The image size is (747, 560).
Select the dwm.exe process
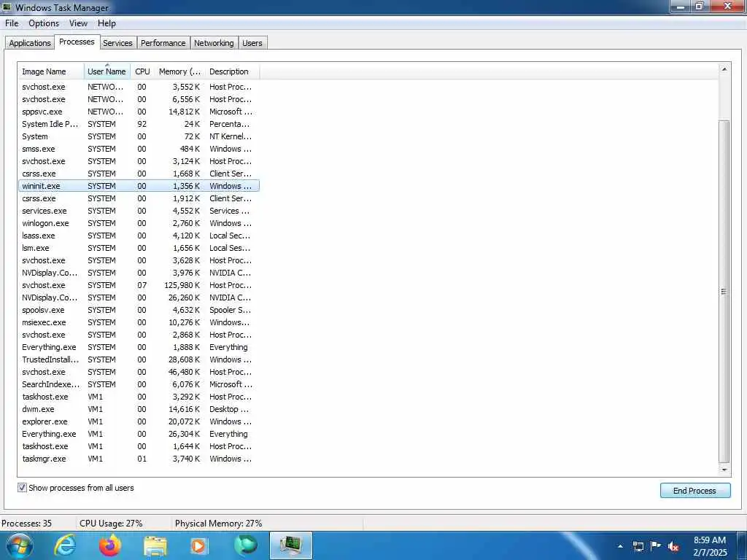139,408
